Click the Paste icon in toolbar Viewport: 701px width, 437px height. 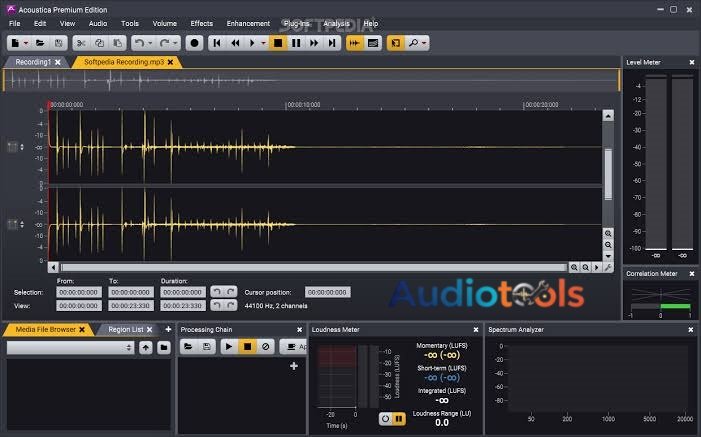click(x=118, y=43)
